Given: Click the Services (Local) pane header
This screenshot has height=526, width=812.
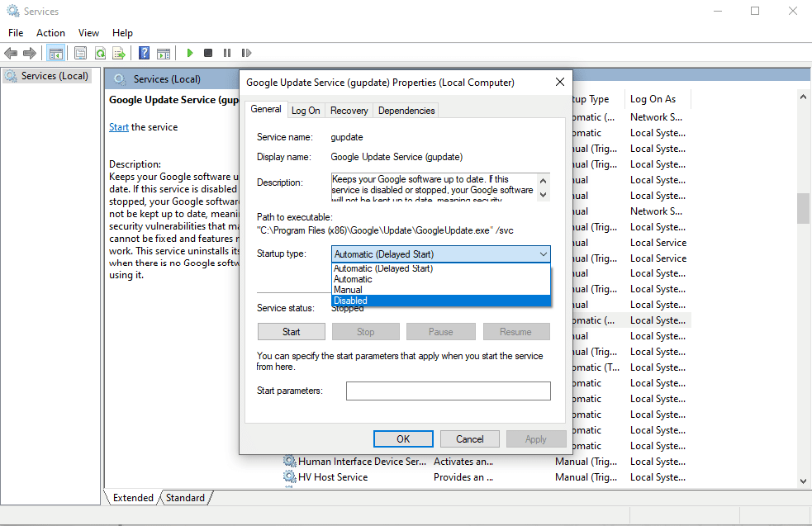Looking at the screenshot, I should click(x=167, y=79).
